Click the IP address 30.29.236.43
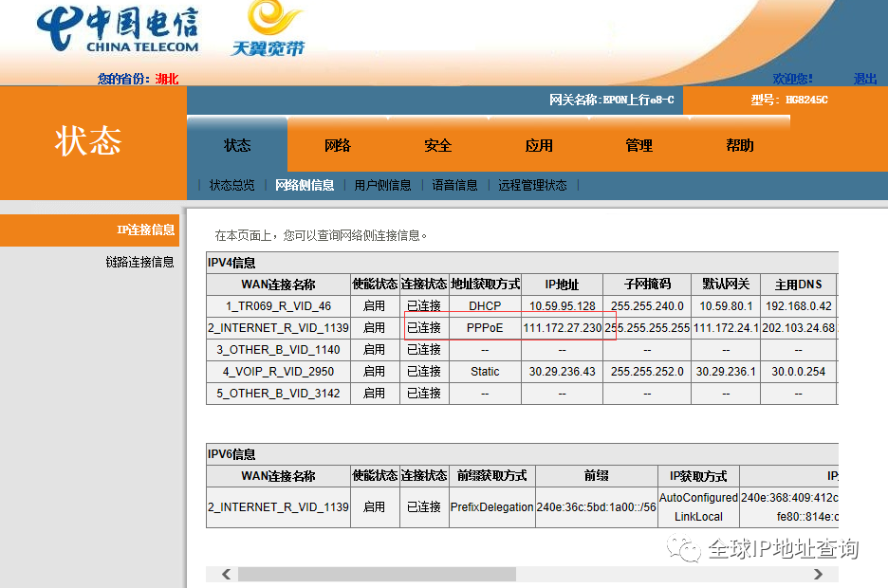Viewport: 888px width, 588px height. coord(562,371)
